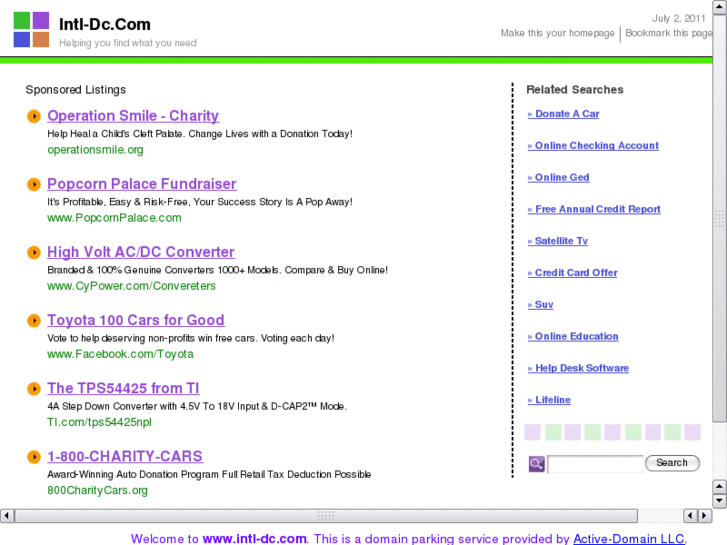The image size is (727, 545).
Task: Select Online Education related search
Action: click(573, 336)
